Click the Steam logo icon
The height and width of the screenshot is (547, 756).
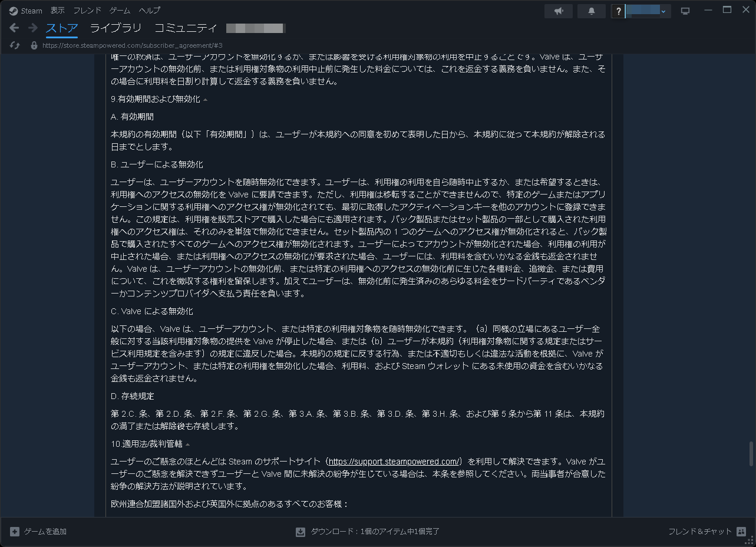click(13, 10)
